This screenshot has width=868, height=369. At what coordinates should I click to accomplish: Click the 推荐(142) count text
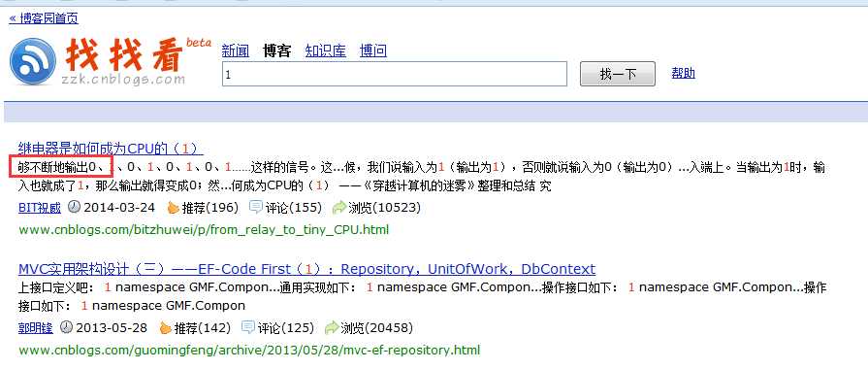[x=203, y=328]
